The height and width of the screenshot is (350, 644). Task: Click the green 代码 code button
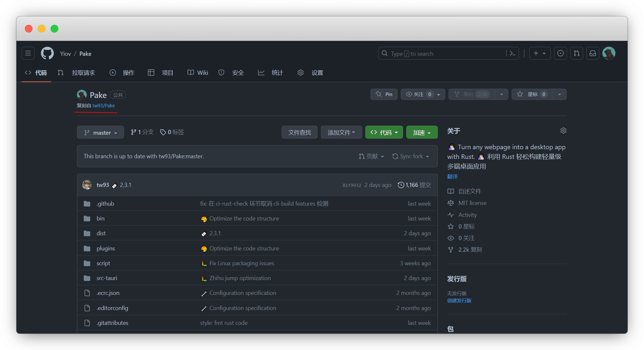click(x=384, y=132)
